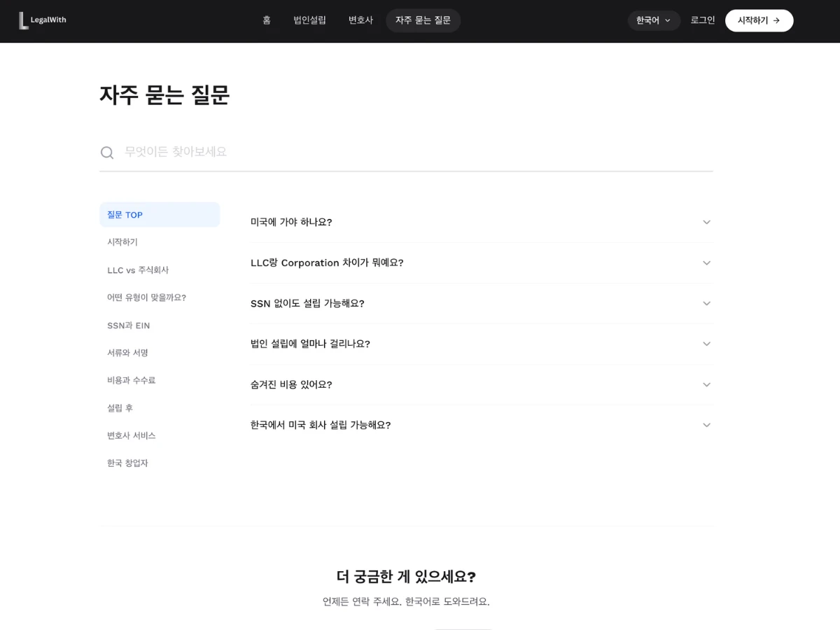Click the 더 궁금한 게 있으세요? heading

click(406, 577)
